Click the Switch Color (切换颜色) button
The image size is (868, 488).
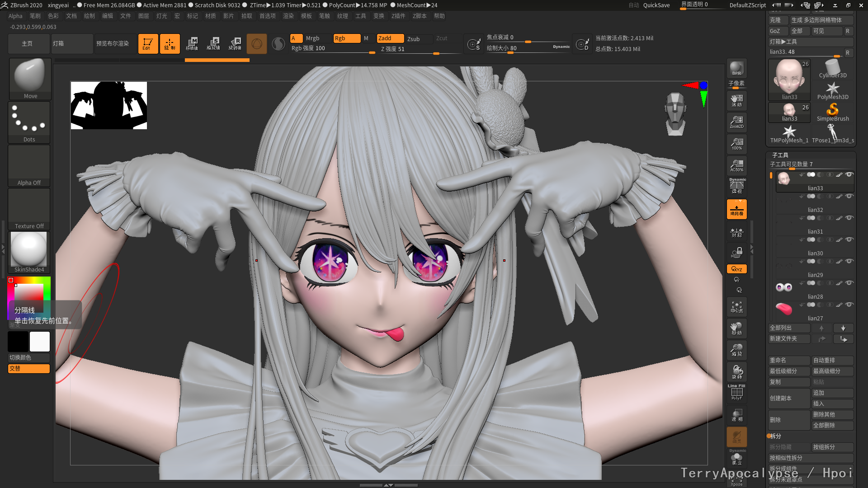(x=29, y=357)
